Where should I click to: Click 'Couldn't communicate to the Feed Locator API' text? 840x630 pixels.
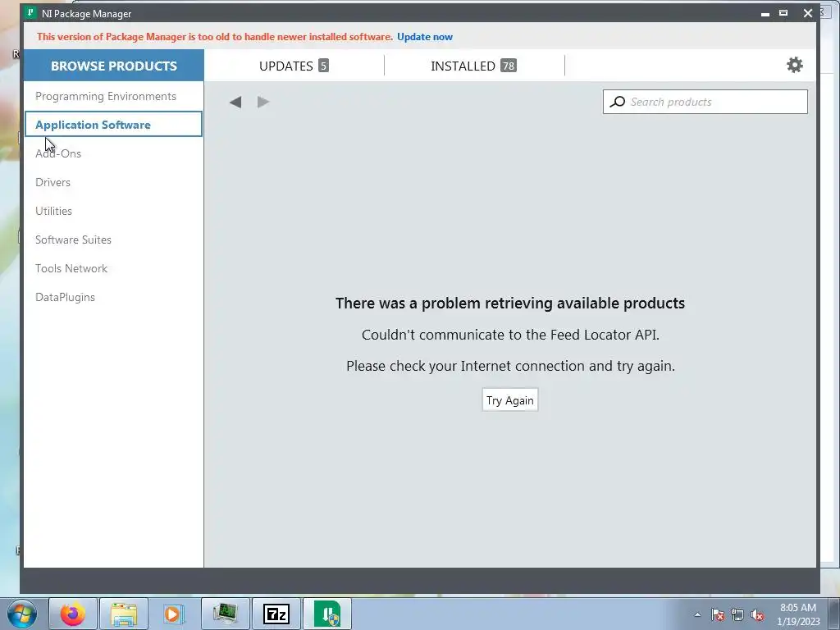pos(510,335)
